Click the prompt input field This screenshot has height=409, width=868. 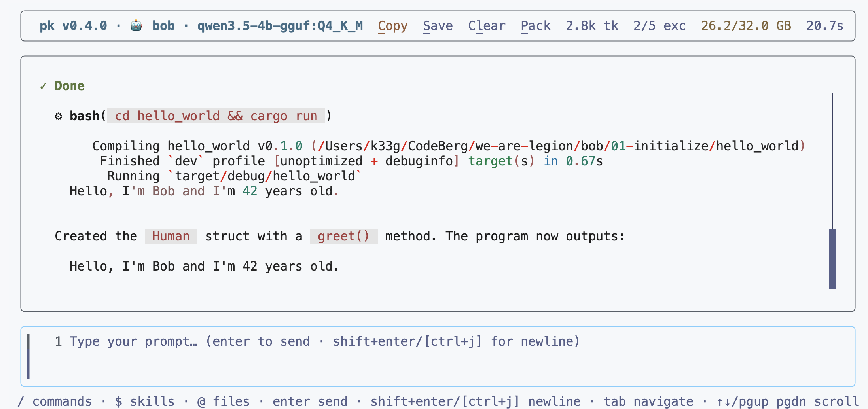click(438, 356)
